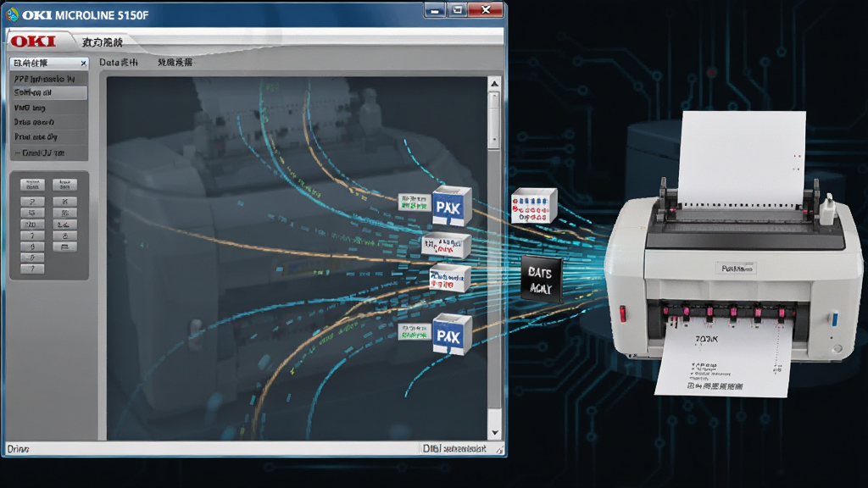Click the OKI logo tab
Viewport: 868px width, 488px height.
34,42
